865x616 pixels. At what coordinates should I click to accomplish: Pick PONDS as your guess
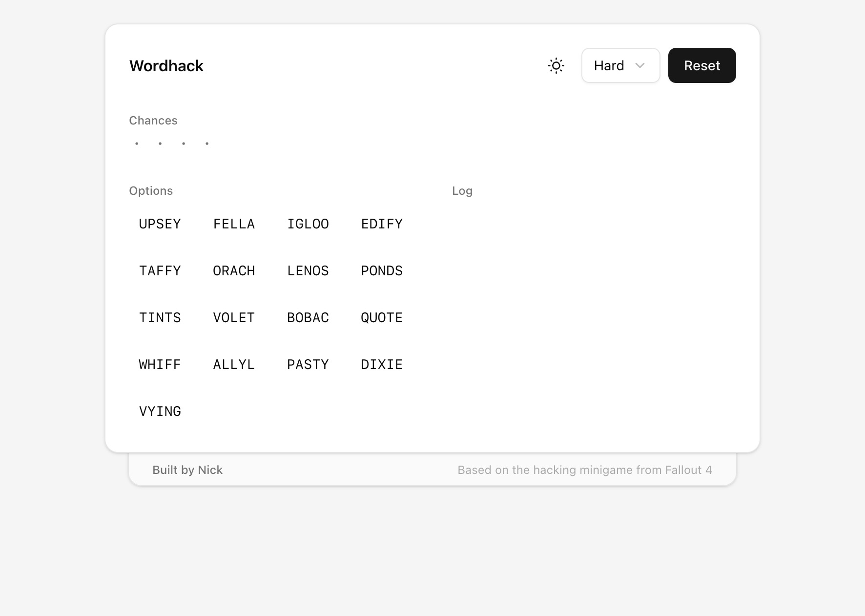pos(382,270)
